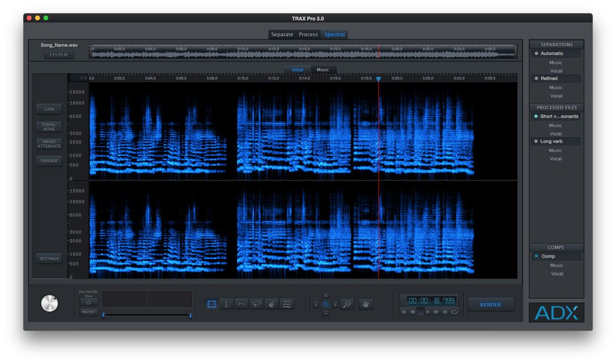Select Music under Short v...sonants
This screenshot has height=364, width=616.
[556, 126]
